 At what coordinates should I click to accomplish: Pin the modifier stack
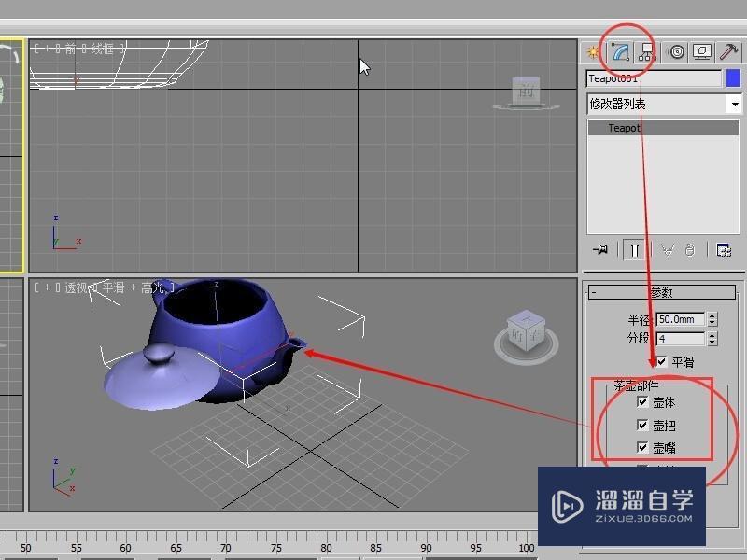[x=600, y=249]
